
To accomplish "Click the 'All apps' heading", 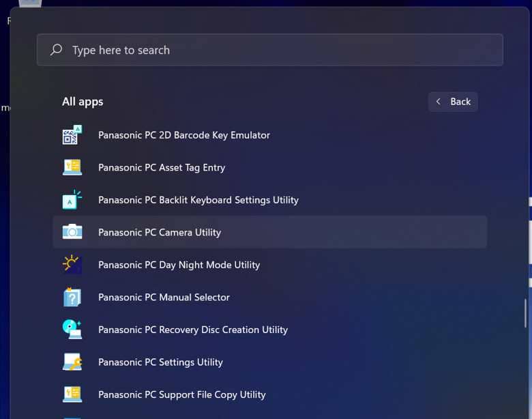I will click(83, 102).
